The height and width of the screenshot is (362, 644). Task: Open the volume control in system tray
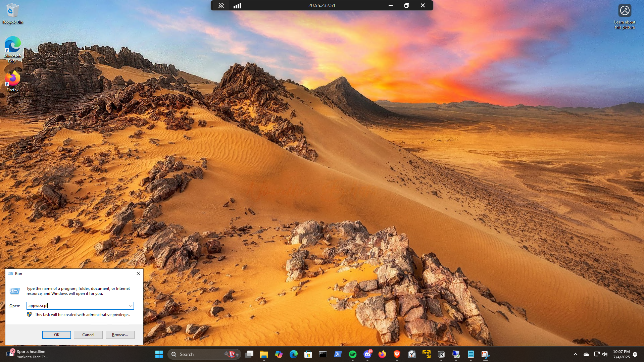[x=605, y=354]
